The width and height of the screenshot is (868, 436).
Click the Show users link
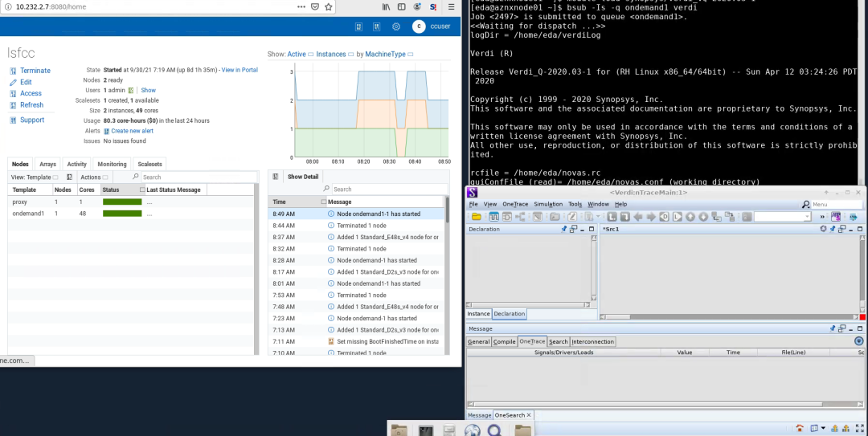point(149,90)
